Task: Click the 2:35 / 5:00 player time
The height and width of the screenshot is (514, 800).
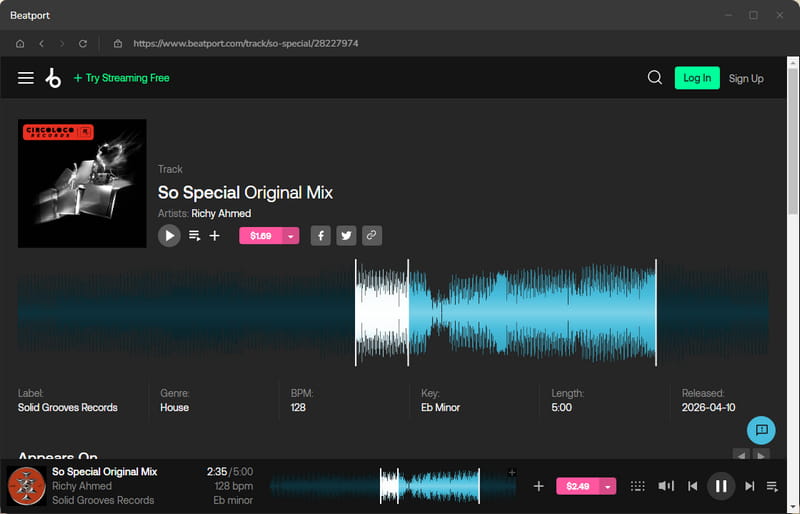Action: point(230,472)
